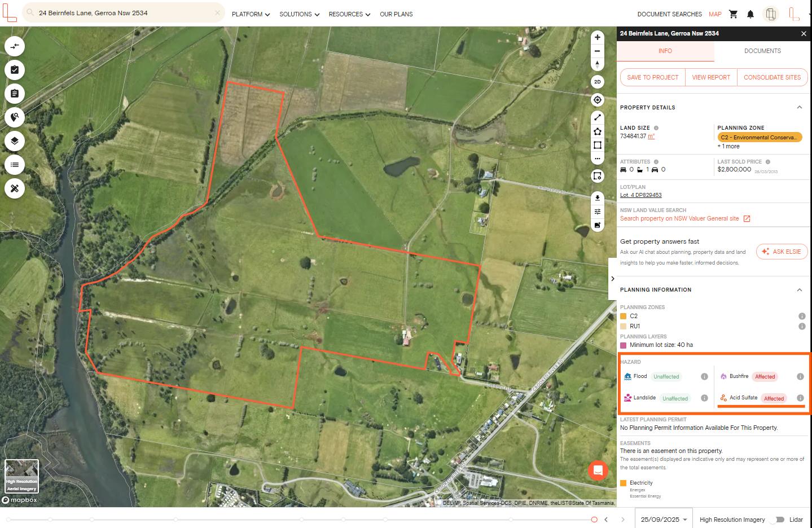Click the current imagery timeline marker
Image resolution: width=812 pixels, height=528 pixels.
click(594, 520)
